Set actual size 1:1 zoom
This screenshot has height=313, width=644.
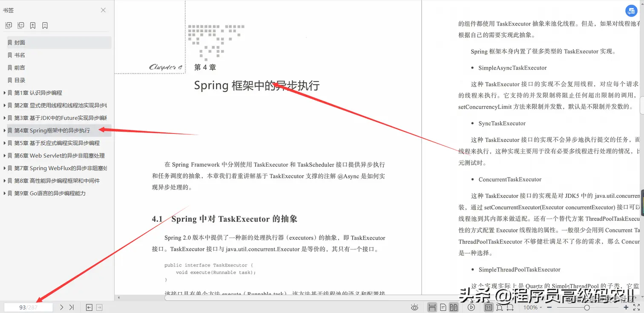489,307
